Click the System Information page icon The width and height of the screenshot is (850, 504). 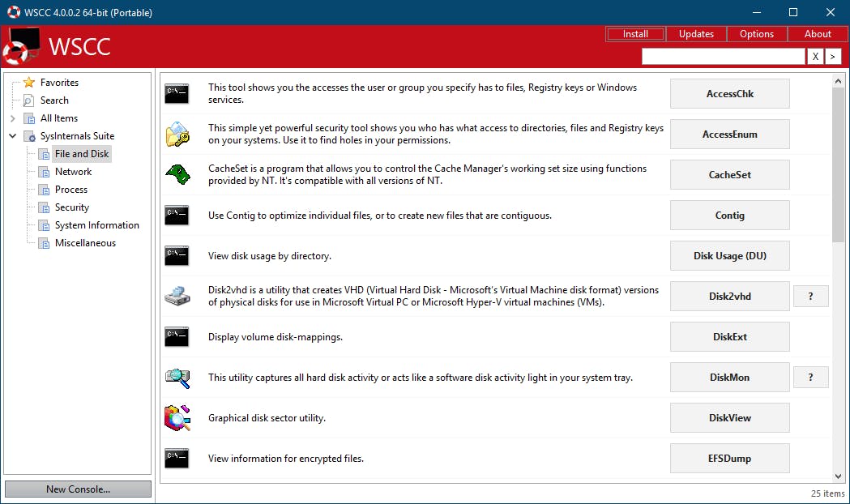point(44,226)
